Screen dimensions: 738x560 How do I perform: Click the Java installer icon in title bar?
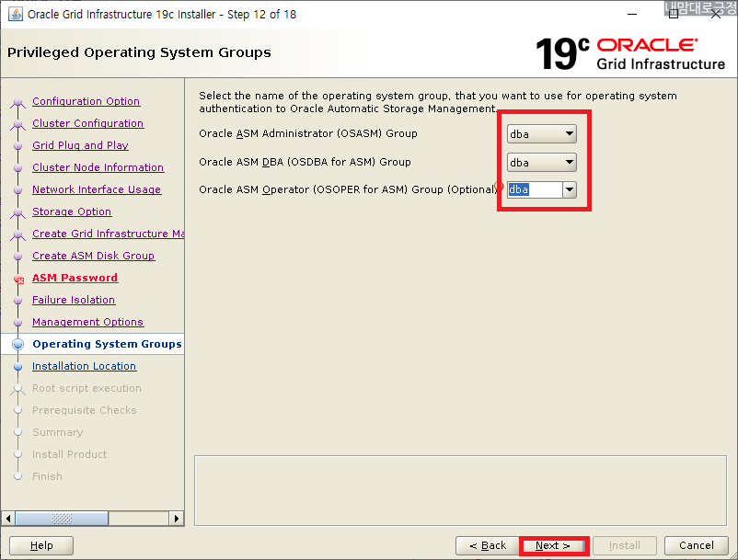pos(15,14)
